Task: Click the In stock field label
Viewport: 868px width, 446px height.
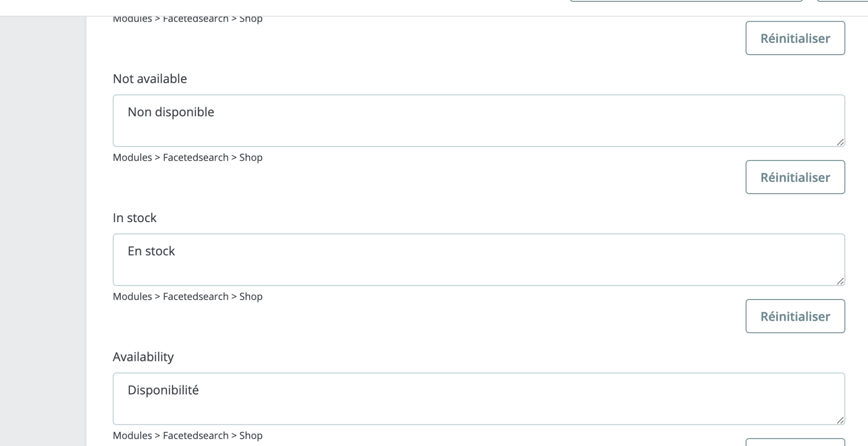Action: click(x=134, y=218)
